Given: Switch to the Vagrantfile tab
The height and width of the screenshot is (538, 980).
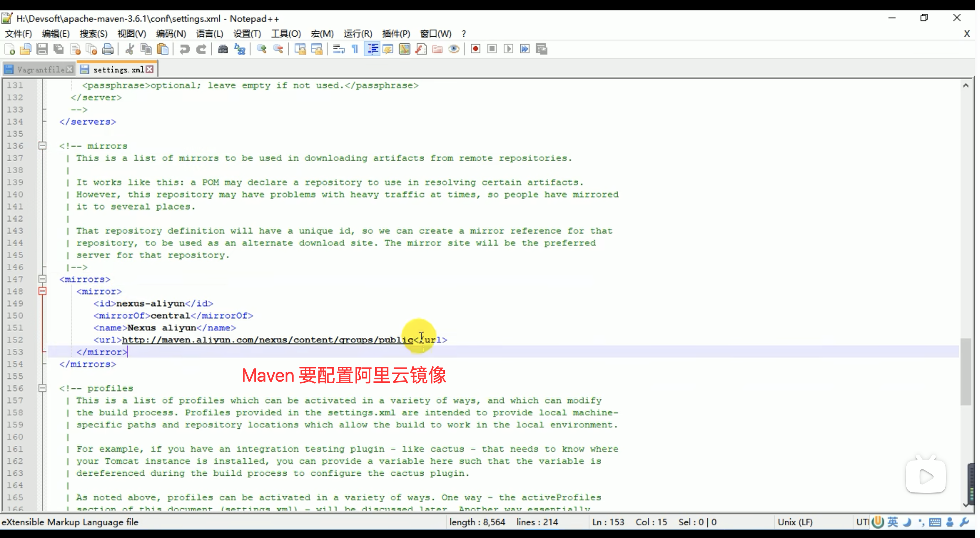Looking at the screenshot, I should (x=40, y=70).
